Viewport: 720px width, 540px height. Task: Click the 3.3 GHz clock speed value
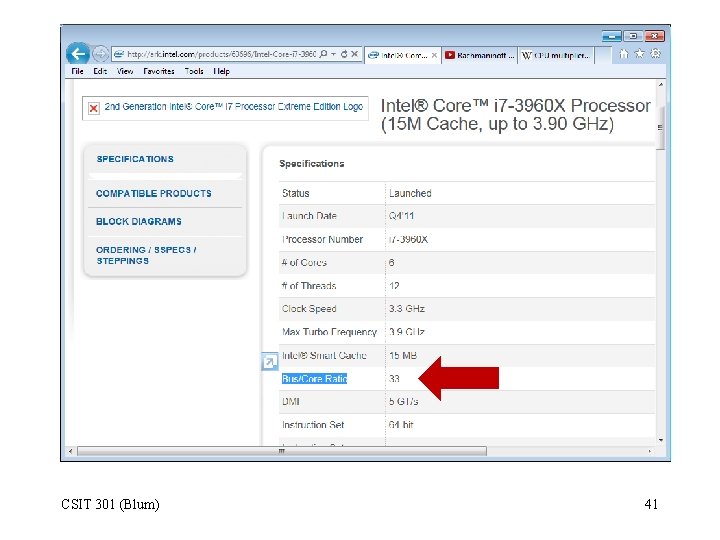(x=406, y=309)
